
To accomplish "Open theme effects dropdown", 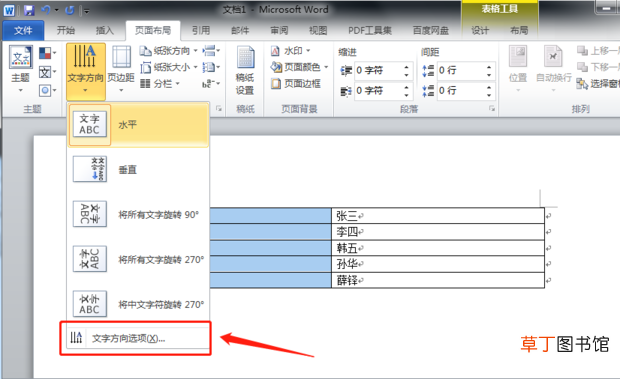I will pos(47,91).
